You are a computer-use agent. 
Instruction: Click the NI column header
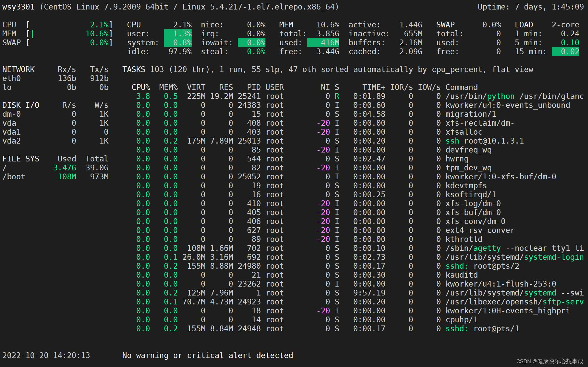click(x=324, y=87)
